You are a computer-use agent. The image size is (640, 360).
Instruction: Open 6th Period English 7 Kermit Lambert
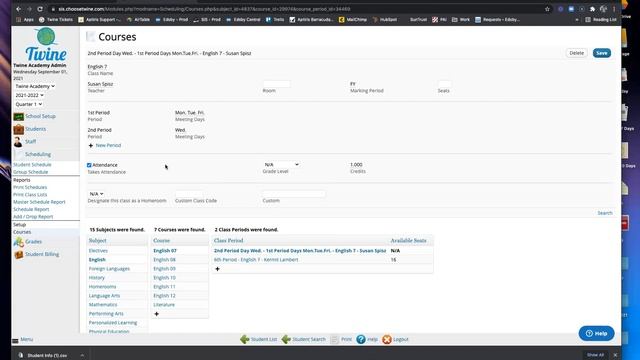[256, 260]
